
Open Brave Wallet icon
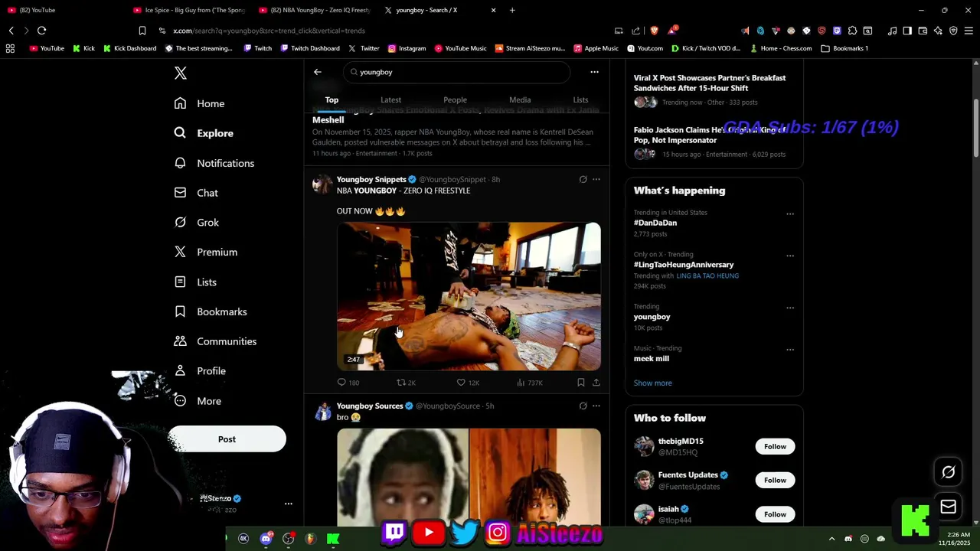pos(923,31)
